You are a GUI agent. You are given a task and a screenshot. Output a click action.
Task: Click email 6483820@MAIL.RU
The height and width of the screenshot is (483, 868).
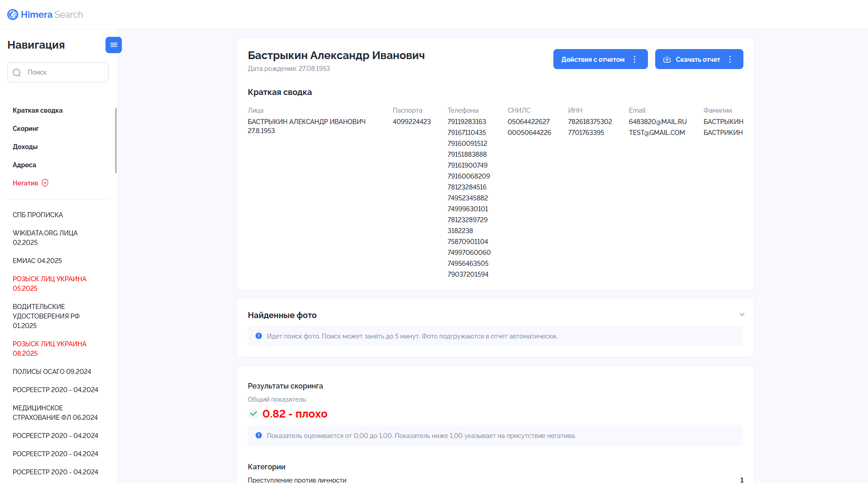coord(657,122)
